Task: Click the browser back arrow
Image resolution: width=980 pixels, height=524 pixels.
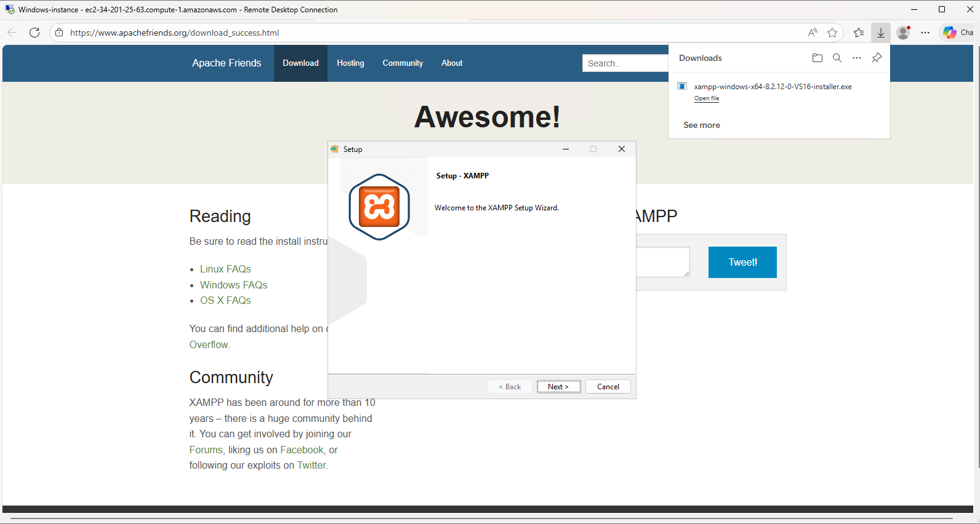Action: click(12, 33)
